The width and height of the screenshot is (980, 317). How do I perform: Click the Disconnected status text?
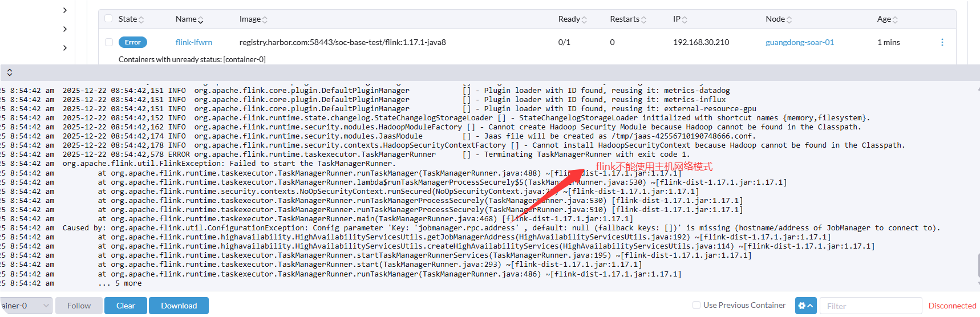point(952,306)
